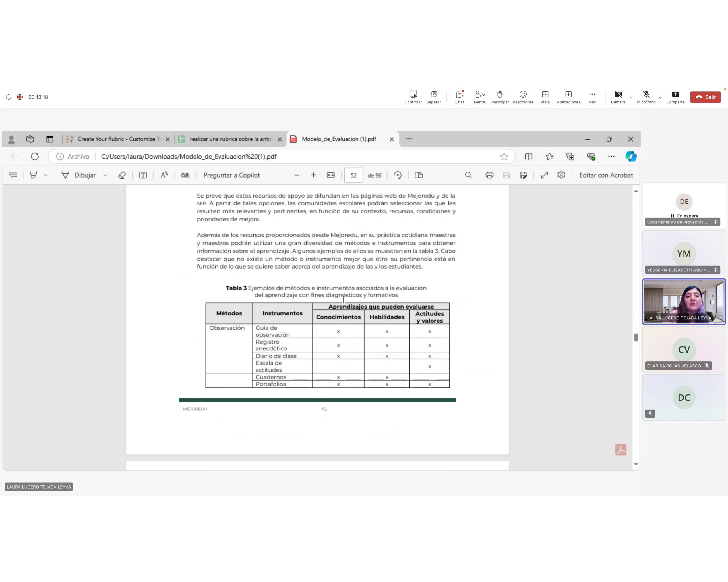Open the Copilot sidebar icon
728x582 pixels.
[x=631, y=156]
